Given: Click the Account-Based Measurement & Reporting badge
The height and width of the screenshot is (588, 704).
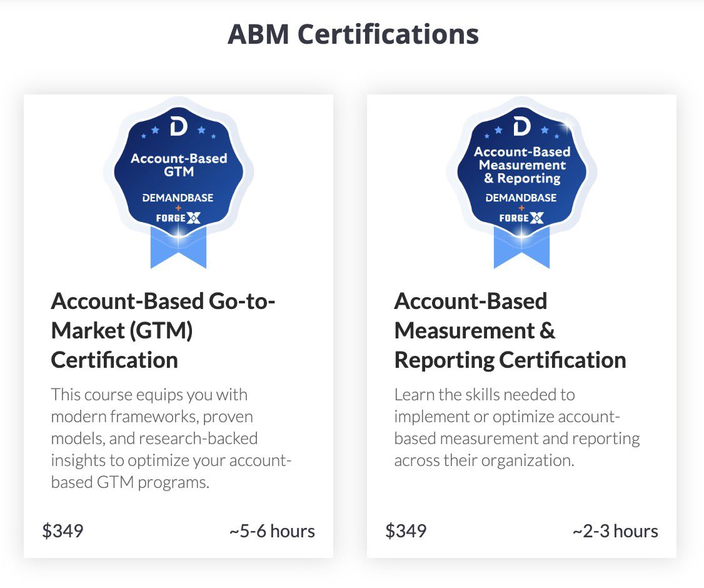Looking at the screenshot, I should pyautogui.click(x=521, y=183).
